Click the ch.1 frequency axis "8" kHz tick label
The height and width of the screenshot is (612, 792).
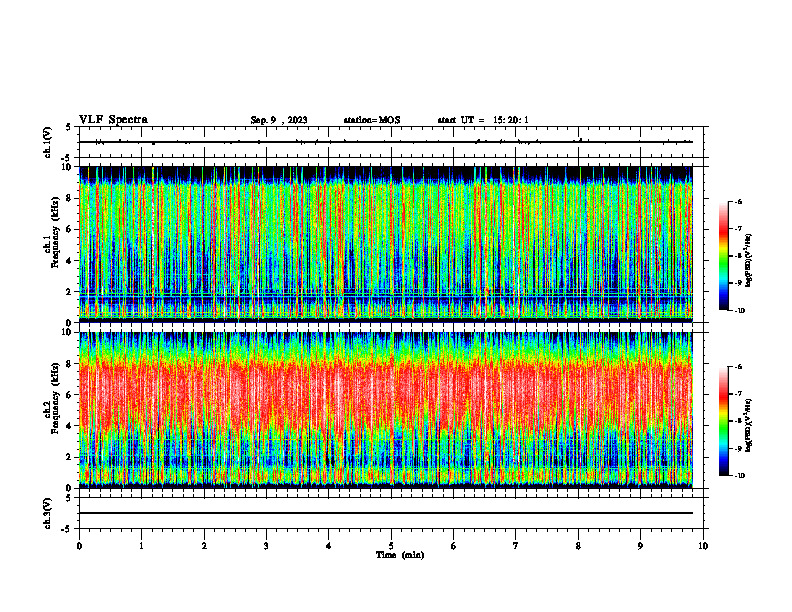coord(70,198)
